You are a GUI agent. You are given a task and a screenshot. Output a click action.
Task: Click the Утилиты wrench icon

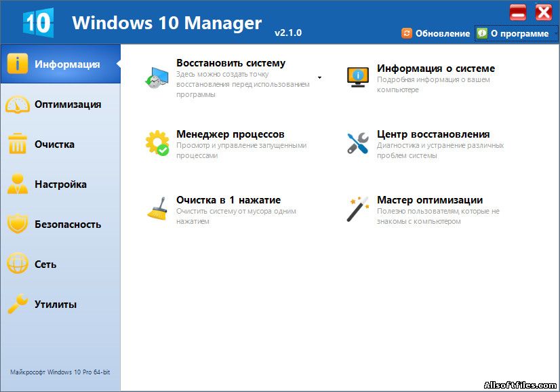pyautogui.click(x=18, y=303)
